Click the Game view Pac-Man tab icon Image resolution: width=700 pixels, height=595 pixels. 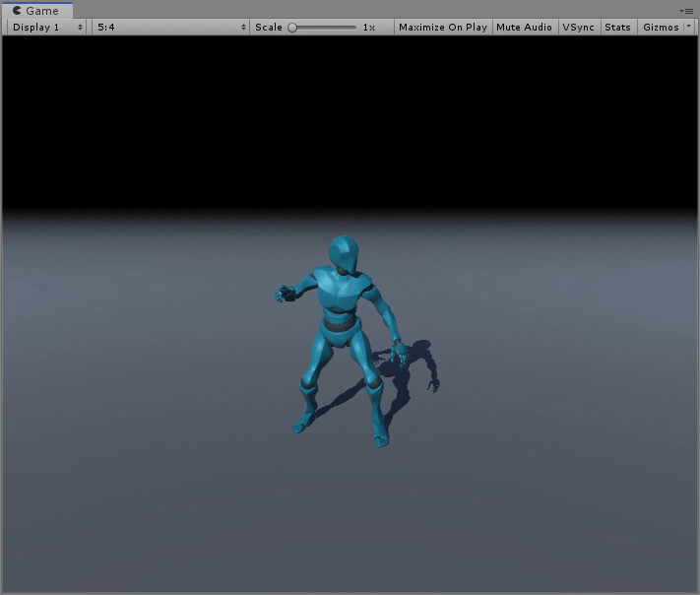pyautogui.click(x=17, y=11)
